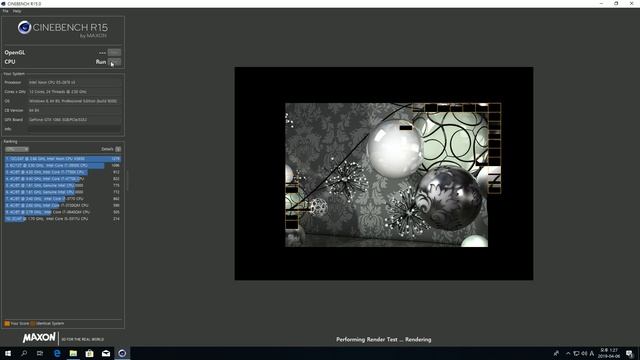Select ranking row 6 Genuine Intel CPU

point(63,192)
